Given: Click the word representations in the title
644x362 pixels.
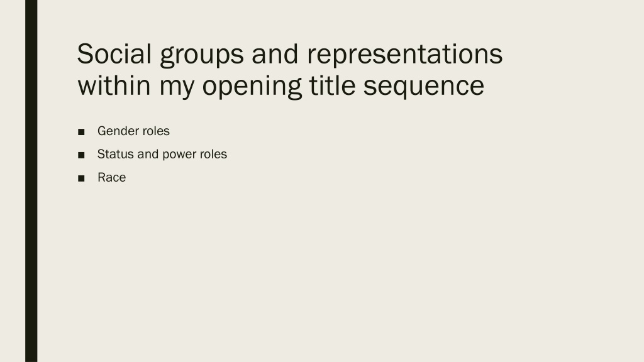Looking at the screenshot, I should 405,55.
